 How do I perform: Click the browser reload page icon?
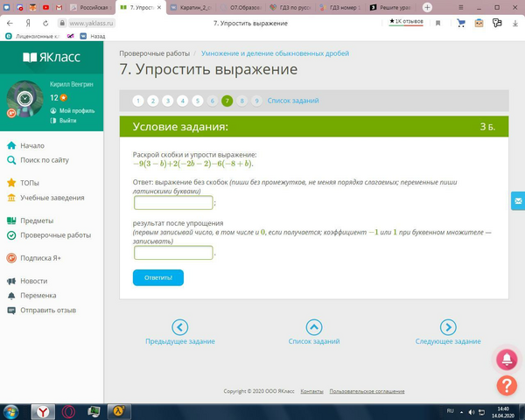point(45,23)
